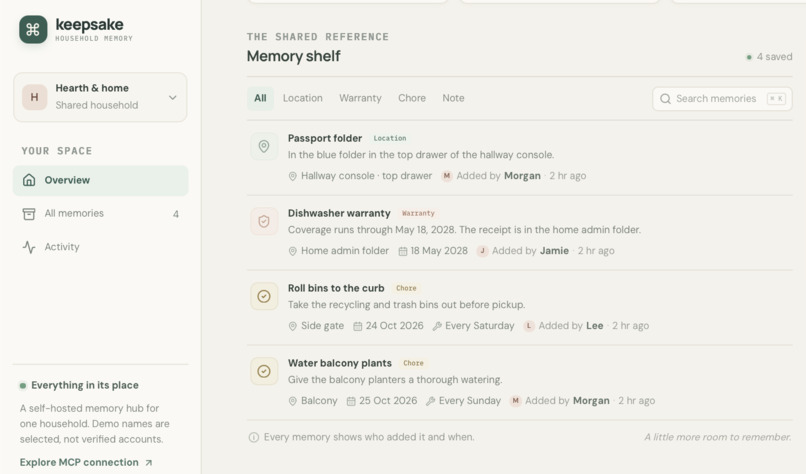Open the Dishwasher warranty memory title

[339, 213]
